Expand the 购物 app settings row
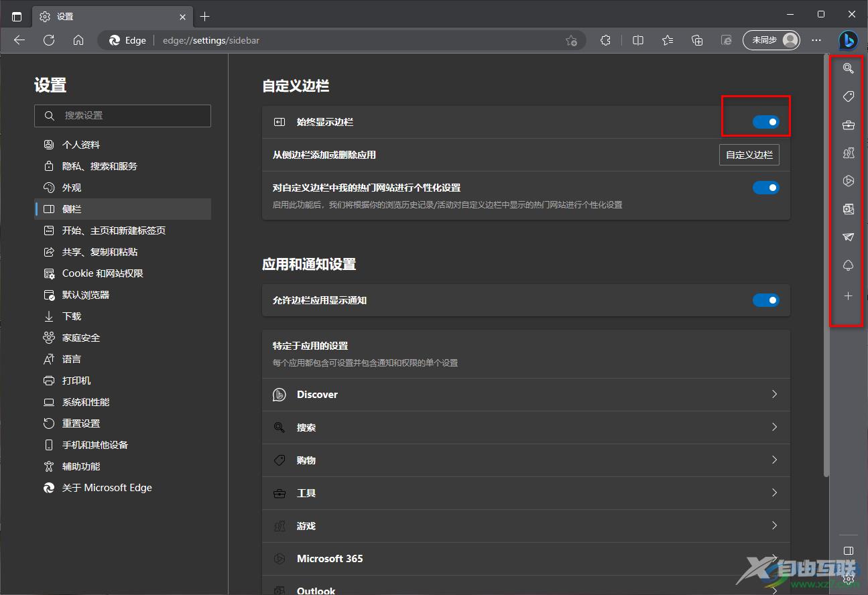Screen dimensions: 868x595 [526, 460]
